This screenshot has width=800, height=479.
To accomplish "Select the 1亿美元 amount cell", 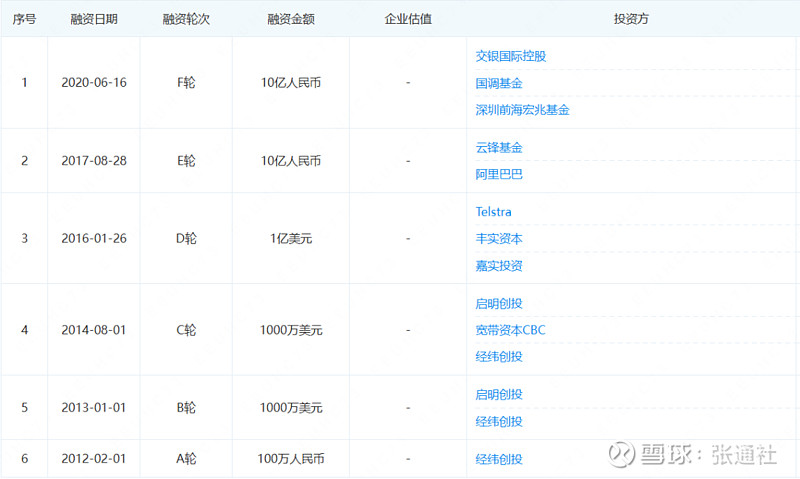I will (x=291, y=238).
